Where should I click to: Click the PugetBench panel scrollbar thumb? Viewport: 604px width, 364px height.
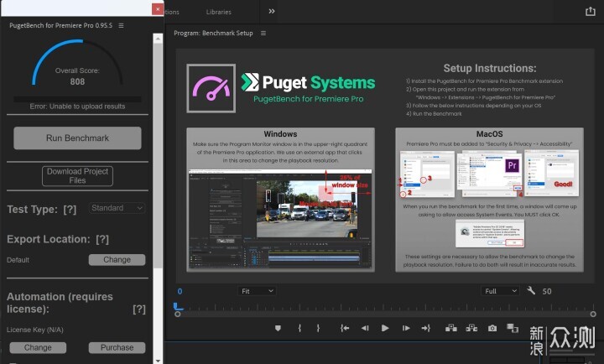[x=158, y=155]
